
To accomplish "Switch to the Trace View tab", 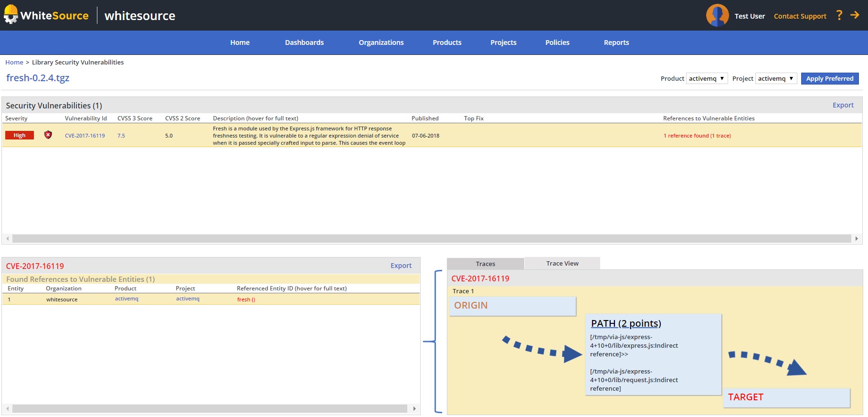I will (x=562, y=263).
